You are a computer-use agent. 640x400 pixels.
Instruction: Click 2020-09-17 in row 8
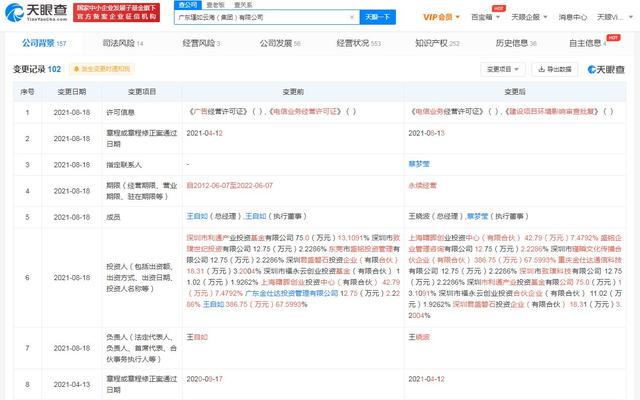(x=204, y=379)
